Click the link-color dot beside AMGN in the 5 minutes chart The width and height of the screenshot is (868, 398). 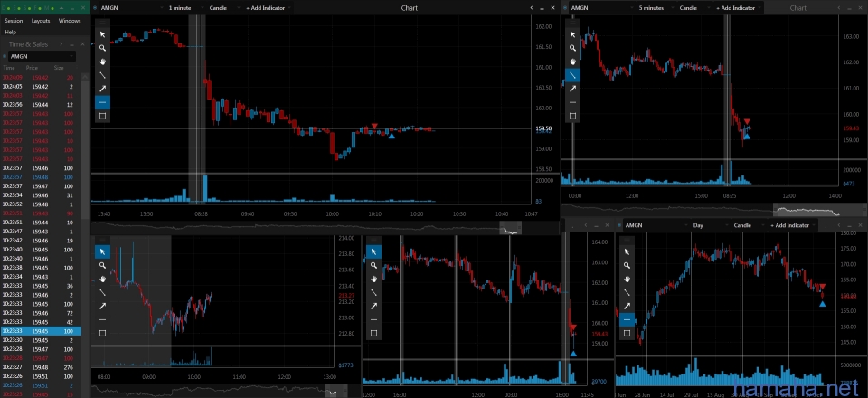tap(566, 8)
